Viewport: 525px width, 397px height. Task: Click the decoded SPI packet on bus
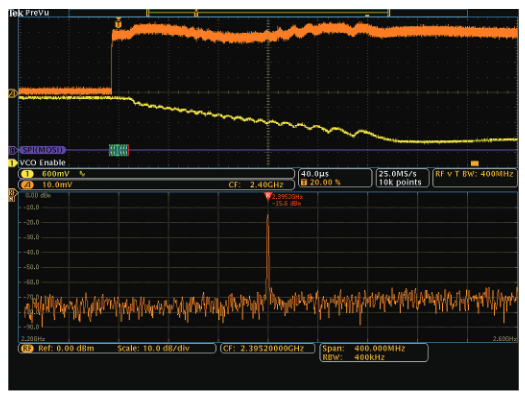coord(119,150)
